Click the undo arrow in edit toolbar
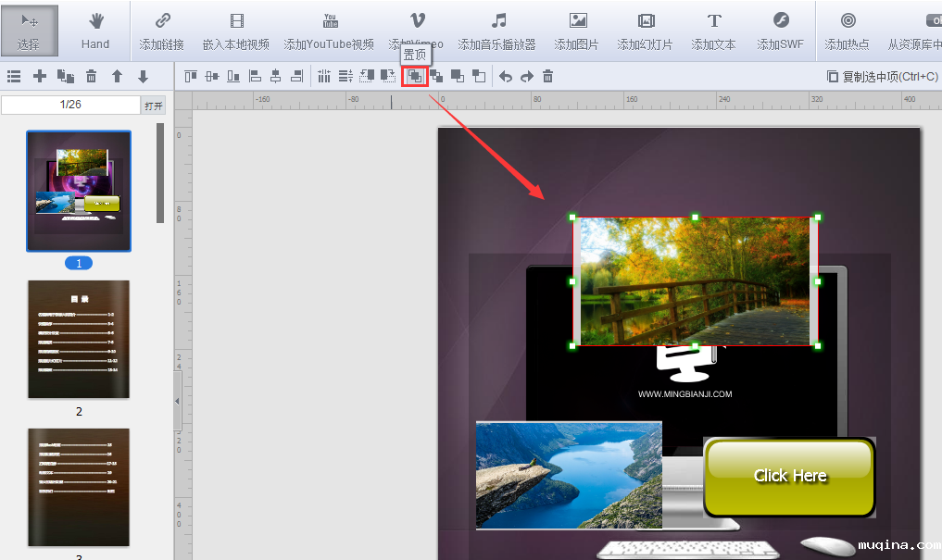942x560 pixels. click(505, 77)
